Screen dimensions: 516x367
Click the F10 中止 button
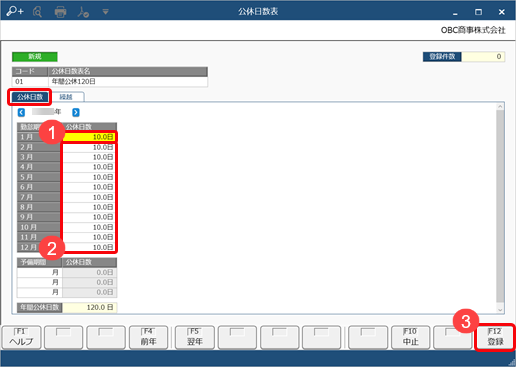[x=410, y=337]
